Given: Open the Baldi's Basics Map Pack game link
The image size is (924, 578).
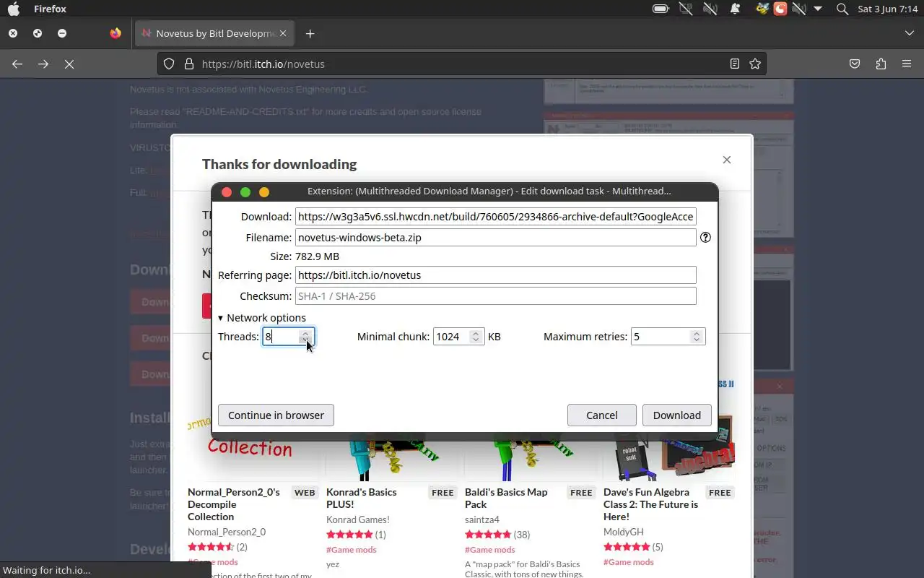Looking at the screenshot, I should pyautogui.click(x=506, y=498).
